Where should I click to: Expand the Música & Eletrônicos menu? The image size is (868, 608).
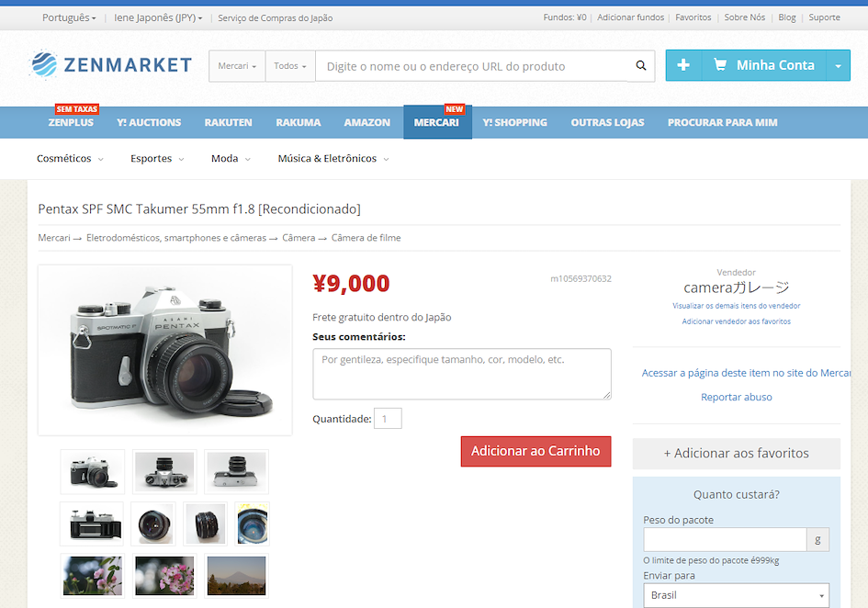coord(333,159)
